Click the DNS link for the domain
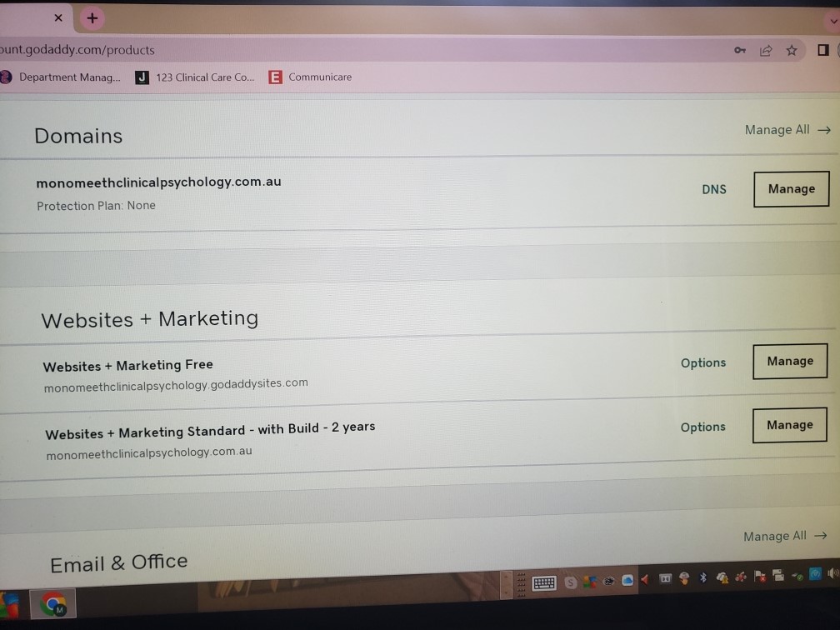Screen dimensions: 840x630 coord(714,189)
